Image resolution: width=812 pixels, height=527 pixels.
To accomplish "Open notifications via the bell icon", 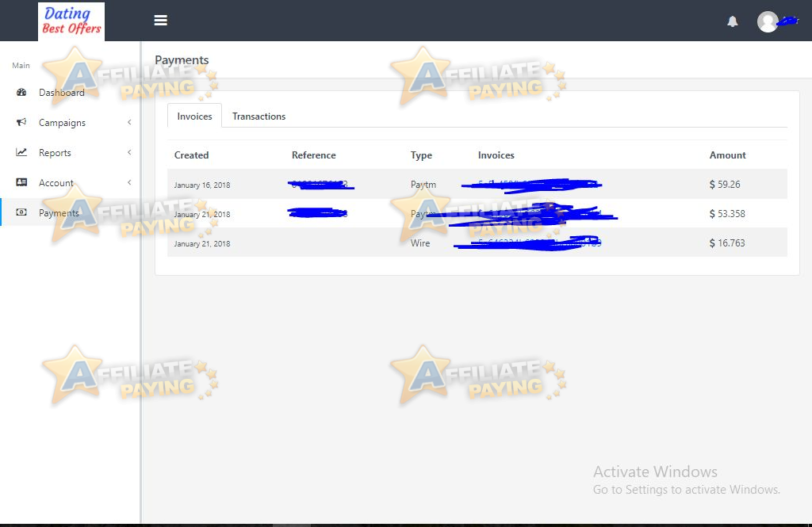I will point(732,21).
